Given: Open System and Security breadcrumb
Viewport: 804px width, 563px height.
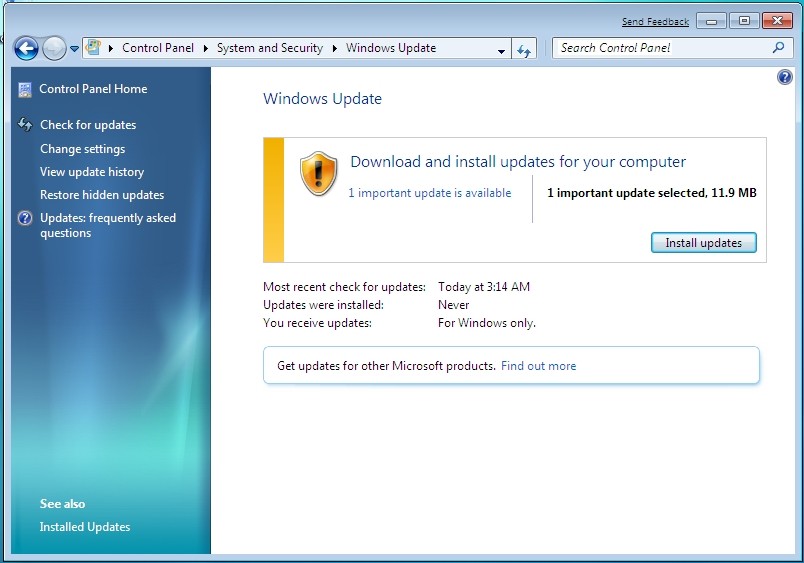Looking at the screenshot, I should point(270,48).
